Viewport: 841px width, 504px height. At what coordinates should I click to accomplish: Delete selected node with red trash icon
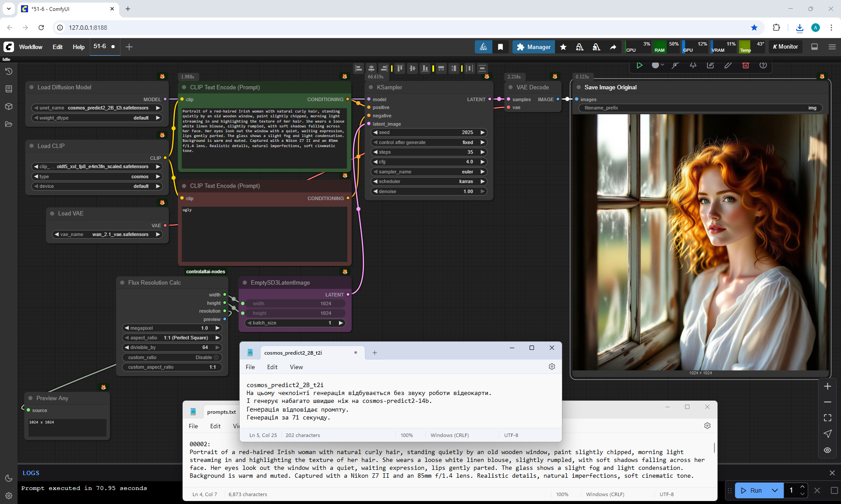pos(746,65)
